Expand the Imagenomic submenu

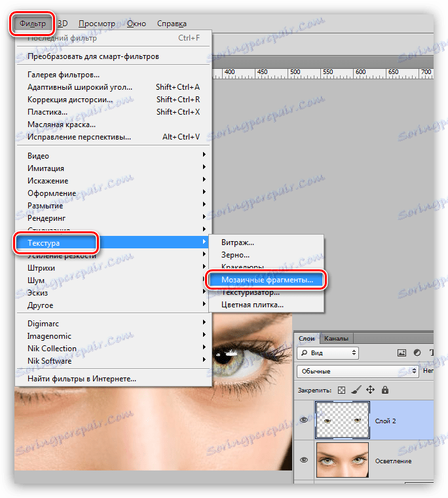(113, 335)
